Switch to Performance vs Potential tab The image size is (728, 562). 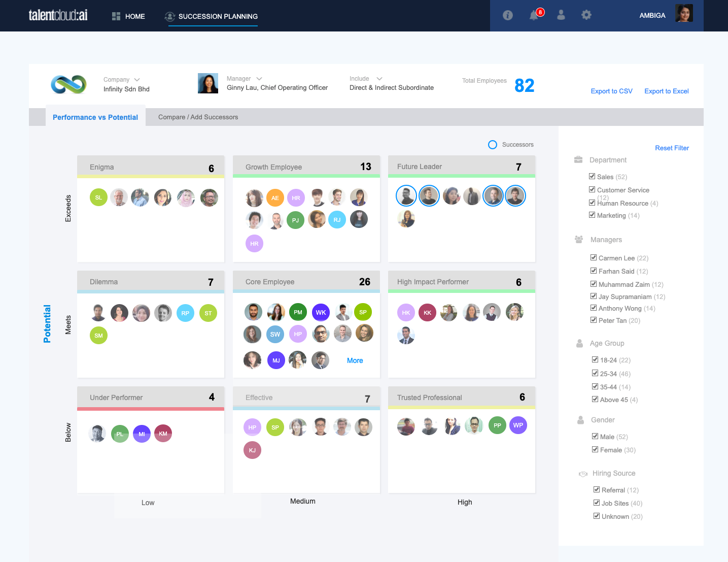click(95, 117)
